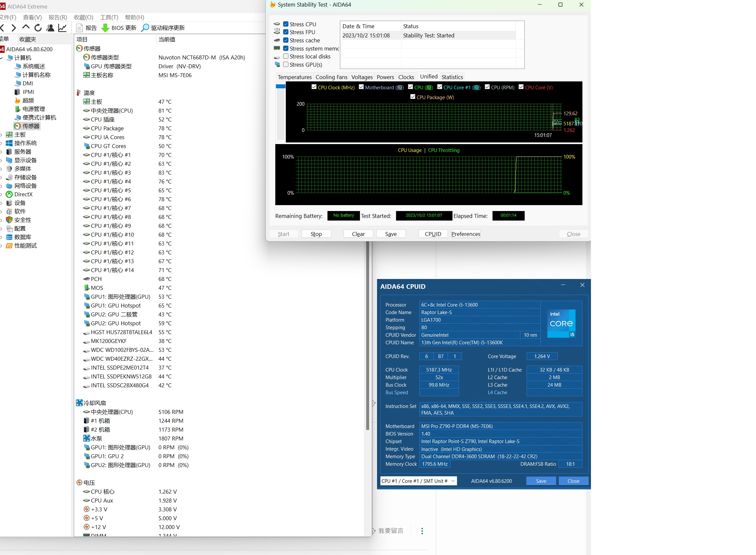Click the graph chart toolbar icon
The height and width of the screenshot is (555, 756).
tap(62, 28)
